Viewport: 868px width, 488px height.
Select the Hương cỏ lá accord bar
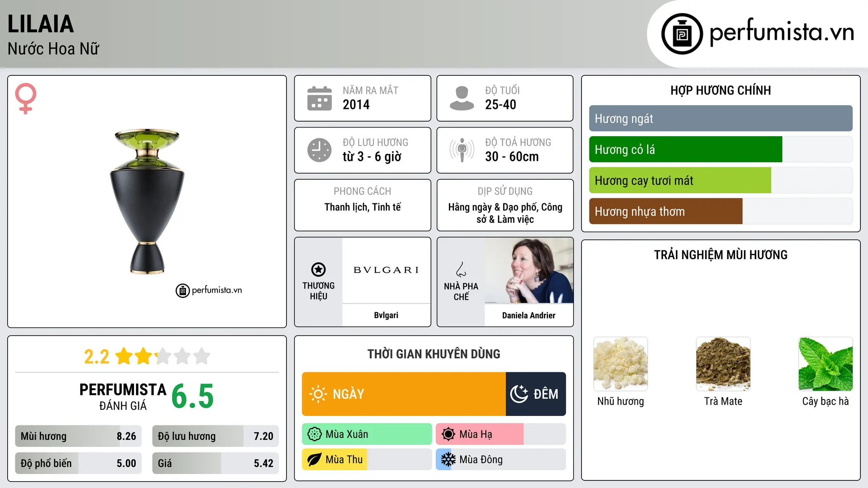[x=721, y=150]
